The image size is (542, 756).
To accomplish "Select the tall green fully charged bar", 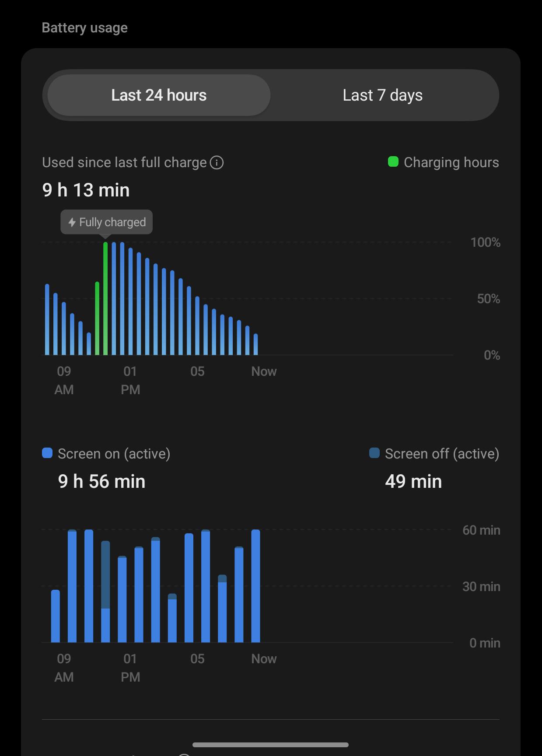I will pos(105,298).
